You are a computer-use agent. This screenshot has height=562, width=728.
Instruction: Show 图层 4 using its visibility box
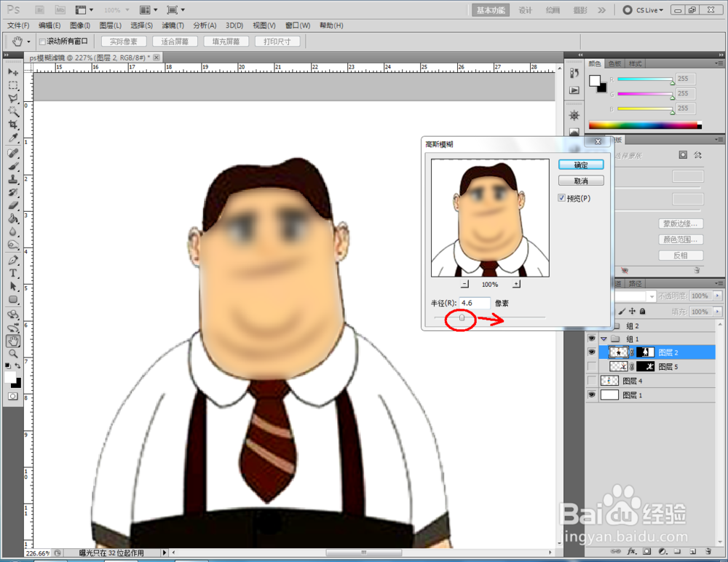pyautogui.click(x=591, y=381)
